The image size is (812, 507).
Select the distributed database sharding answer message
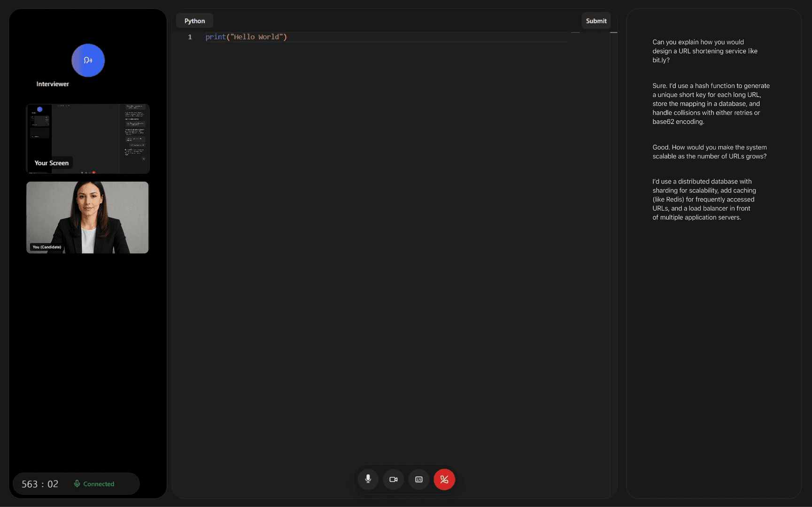point(704,199)
